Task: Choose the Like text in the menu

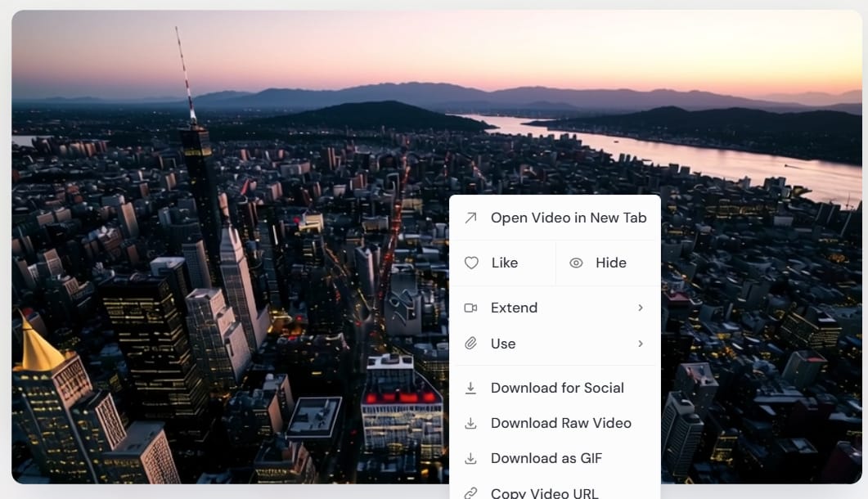Action: 505,263
